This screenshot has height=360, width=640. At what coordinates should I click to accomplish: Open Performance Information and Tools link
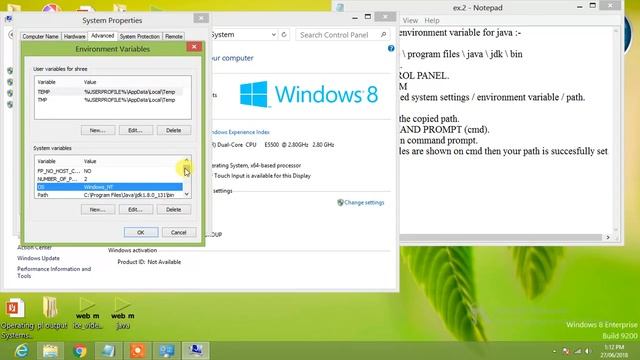54,272
